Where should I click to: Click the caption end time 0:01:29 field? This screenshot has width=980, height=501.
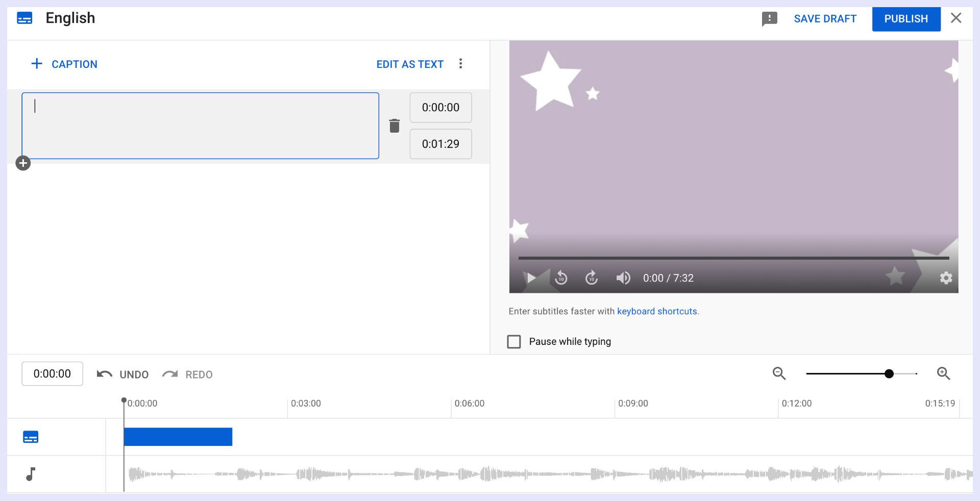[x=440, y=144]
